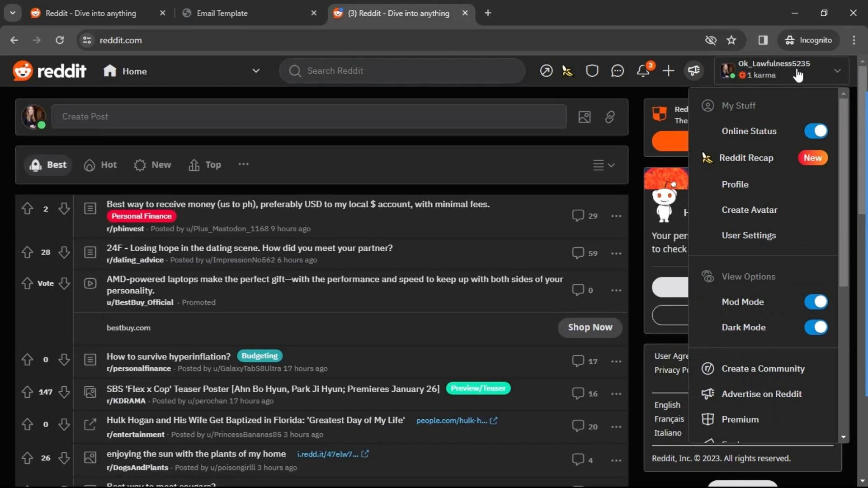
Task: Open Chrome three-dot menu
Action: pyautogui.click(x=854, y=40)
